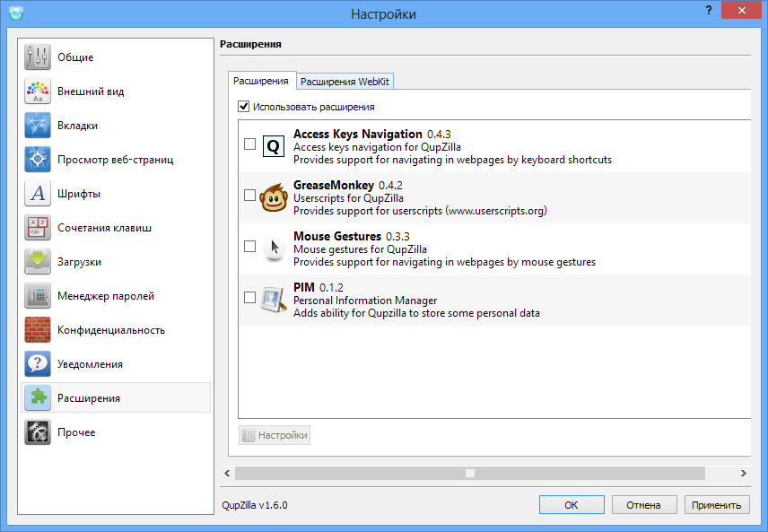Open the Общие settings section
This screenshot has height=532, width=768.
pyautogui.click(x=116, y=57)
